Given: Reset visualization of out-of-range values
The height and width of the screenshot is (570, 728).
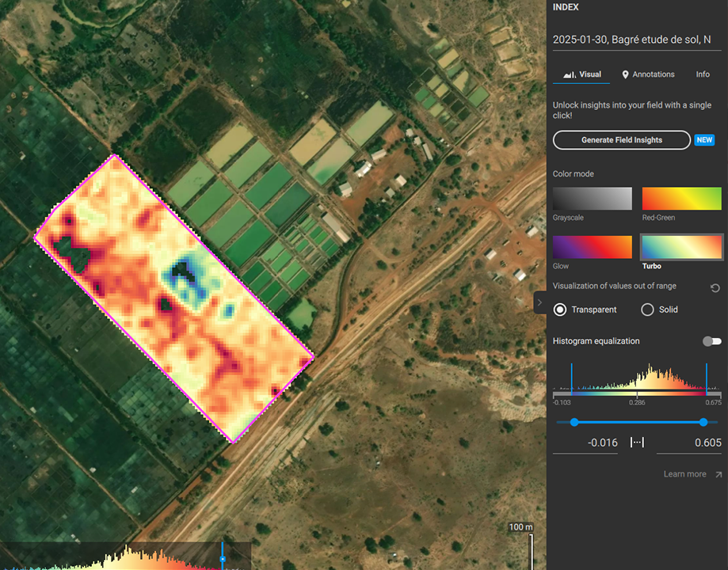Looking at the screenshot, I should click(x=715, y=288).
